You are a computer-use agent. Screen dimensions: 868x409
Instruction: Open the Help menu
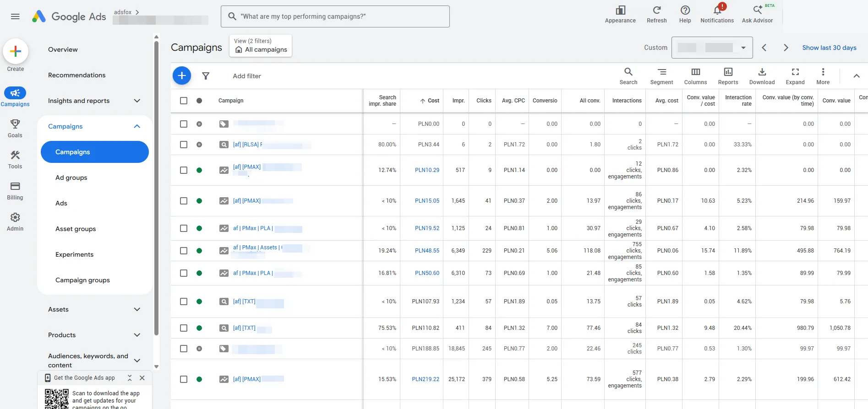(x=685, y=15)
